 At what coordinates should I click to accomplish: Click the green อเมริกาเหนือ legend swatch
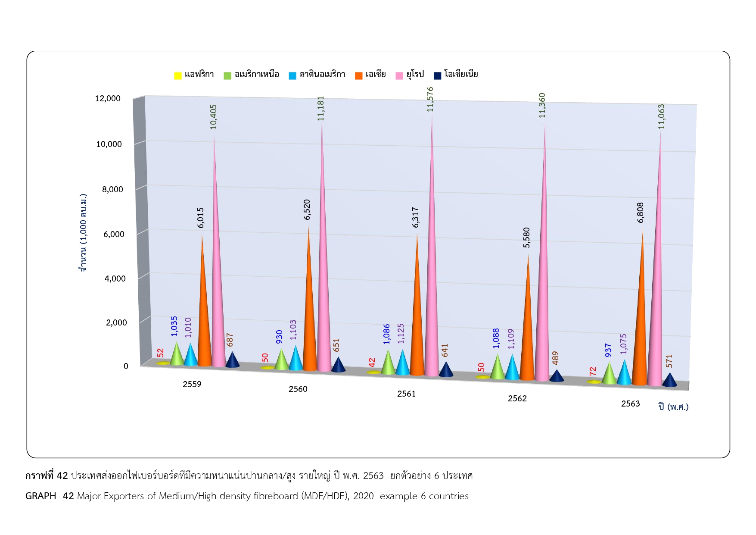pyautogui.click(x=227, y=76)
